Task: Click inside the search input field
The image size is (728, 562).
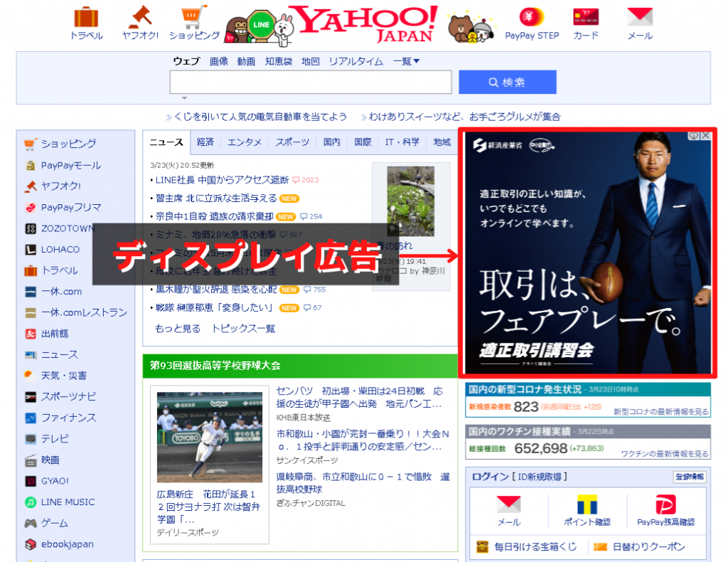Action: pyautogui.click(x=311, y=83)
